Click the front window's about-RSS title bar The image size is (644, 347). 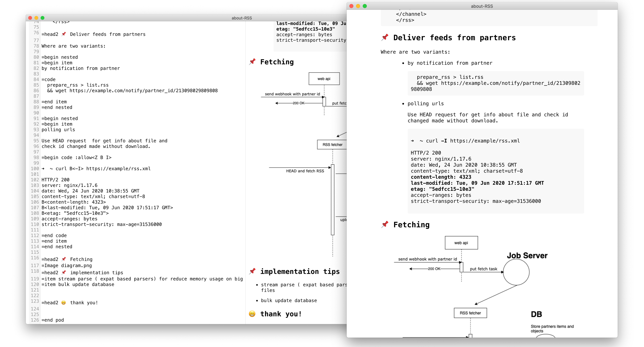482,6
